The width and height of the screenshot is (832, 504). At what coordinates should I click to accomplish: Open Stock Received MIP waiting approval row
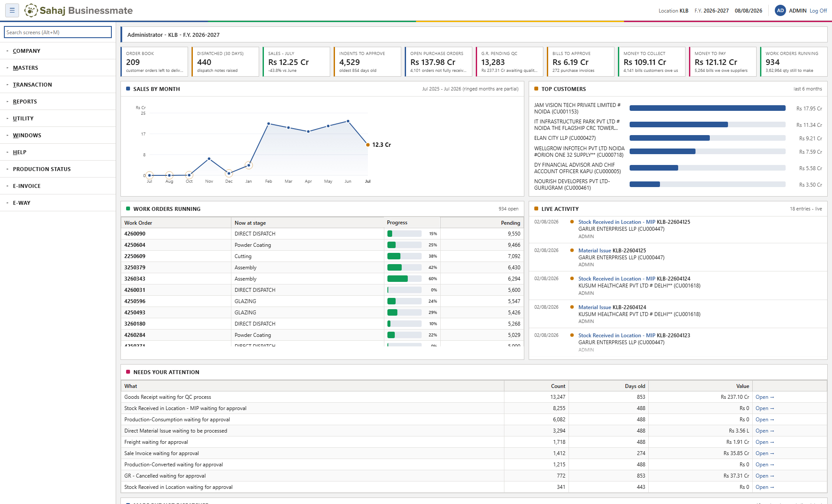click(x=474, y=408)
